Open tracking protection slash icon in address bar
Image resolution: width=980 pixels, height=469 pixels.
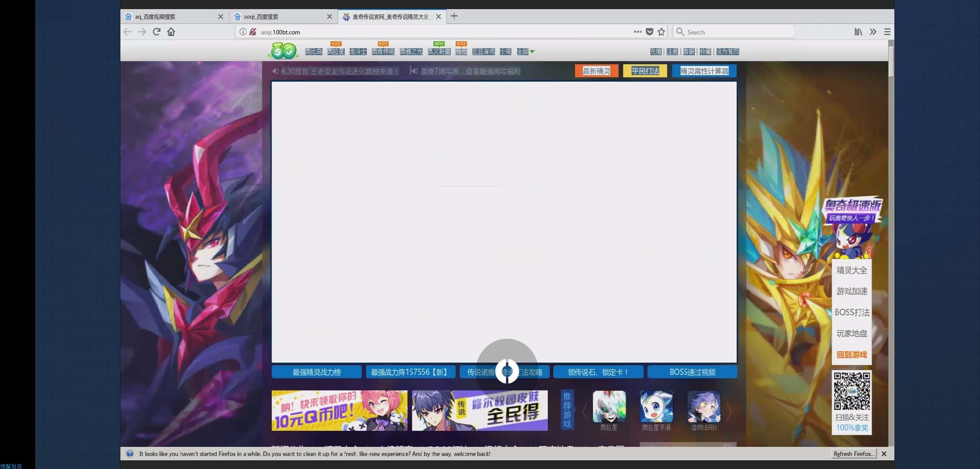click(x=253, y=32)
